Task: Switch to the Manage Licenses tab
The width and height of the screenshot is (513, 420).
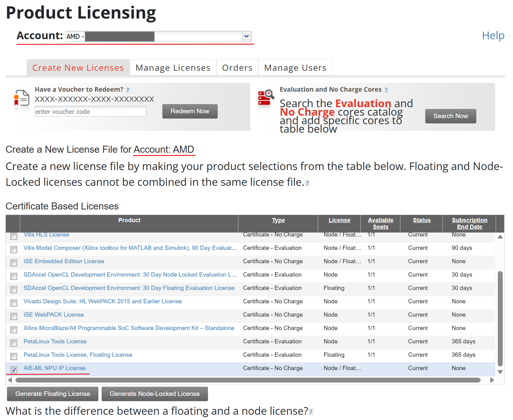Action: point(173,68)
